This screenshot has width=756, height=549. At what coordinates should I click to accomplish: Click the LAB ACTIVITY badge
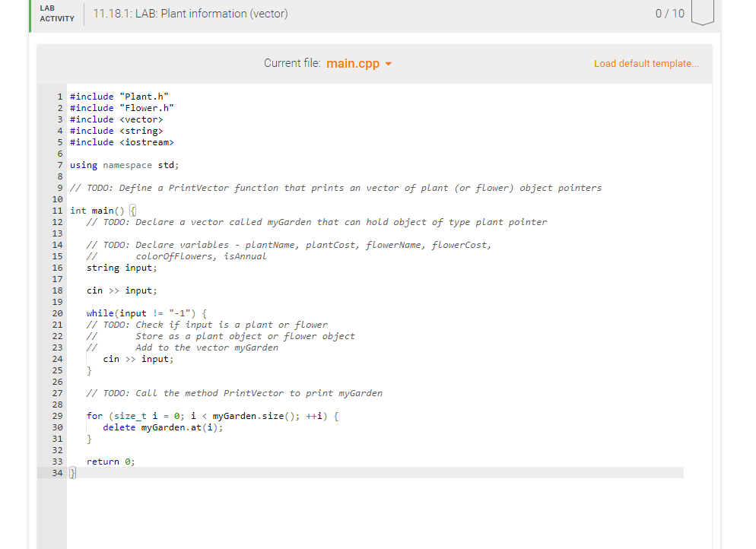point(56,13)
